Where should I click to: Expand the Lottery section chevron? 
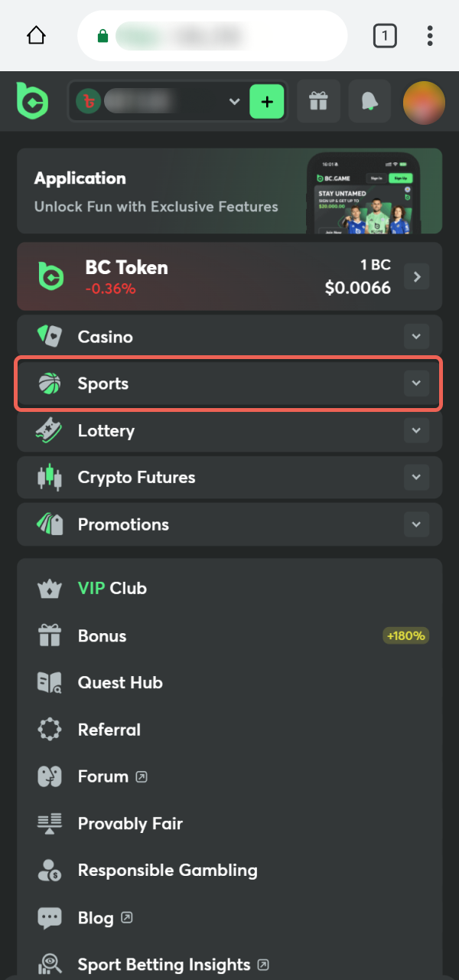416,430
